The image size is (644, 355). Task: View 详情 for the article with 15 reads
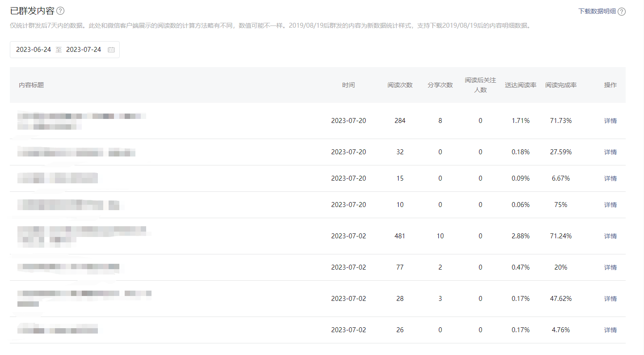coord(610,178)
